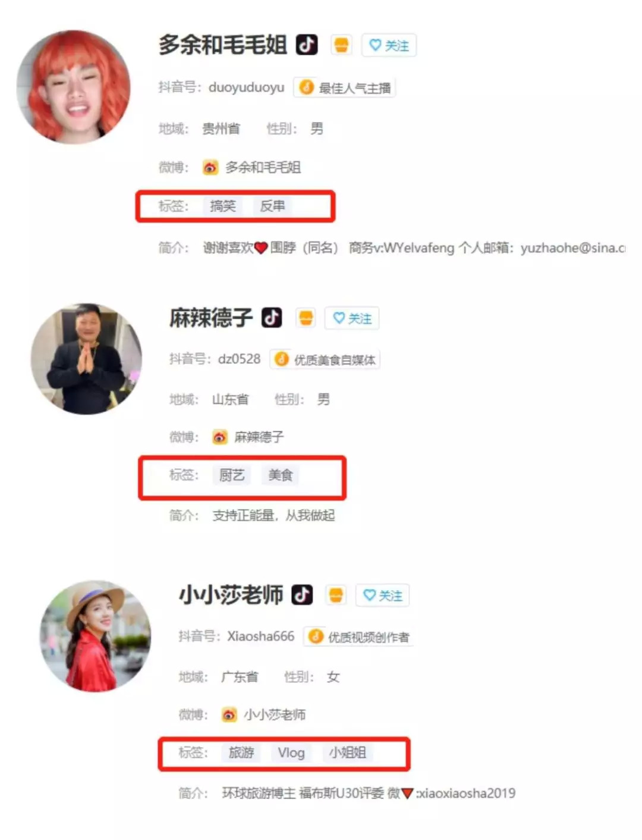Click the orange shop badge next to 多余和毛毛姐
Image resolution: width=642 pixels, height=840 pixels.
pyautogui.click(x=341, y=45)
